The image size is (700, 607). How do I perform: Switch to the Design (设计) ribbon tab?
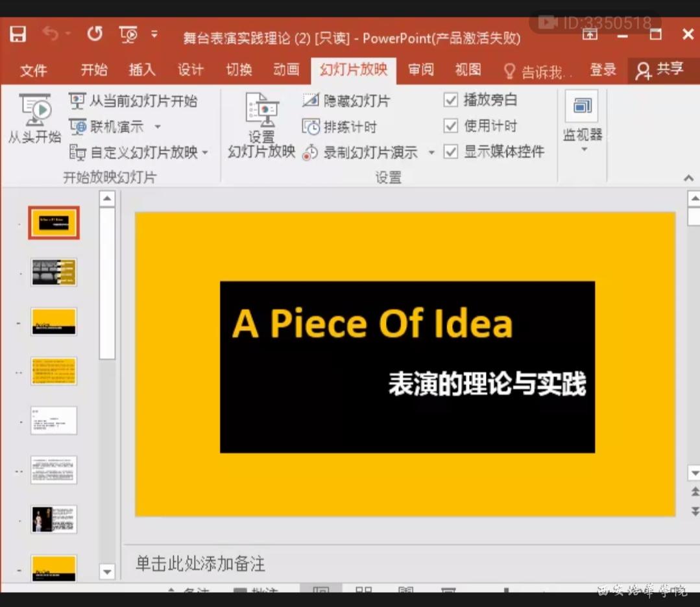pos(190,70)
